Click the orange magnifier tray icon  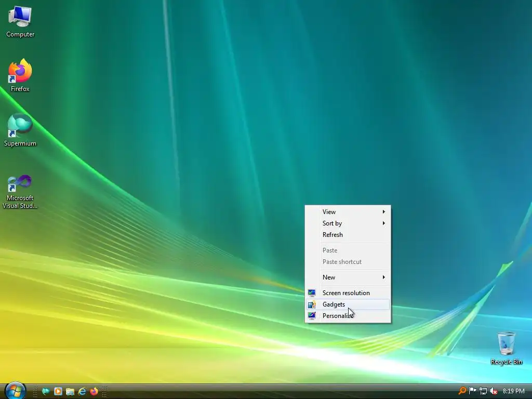point(462,391)
